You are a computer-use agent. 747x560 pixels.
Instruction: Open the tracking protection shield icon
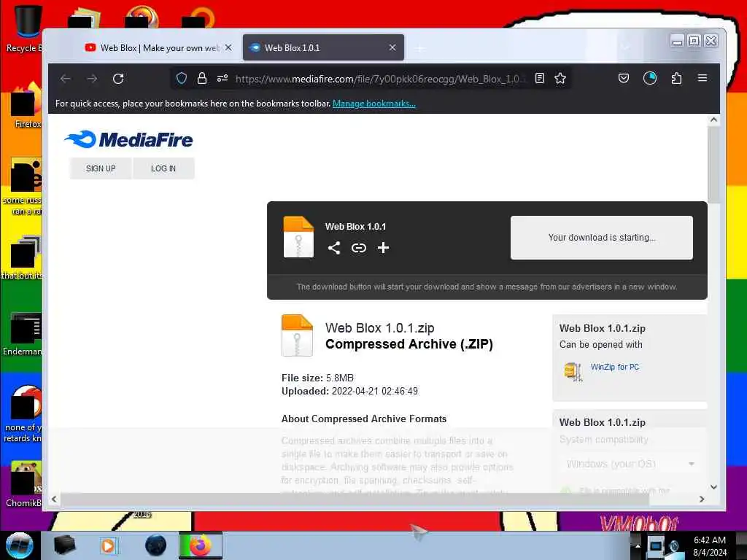[182, 78]
